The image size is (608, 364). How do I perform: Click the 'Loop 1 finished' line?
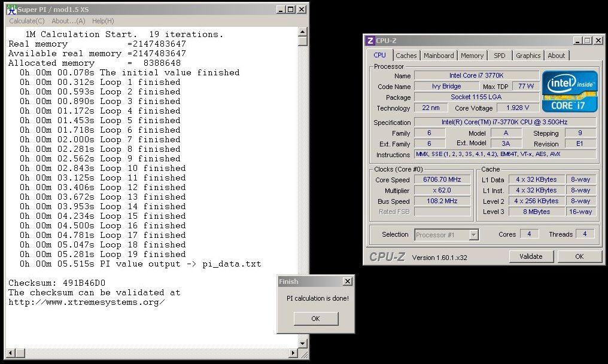coord(100,82)
